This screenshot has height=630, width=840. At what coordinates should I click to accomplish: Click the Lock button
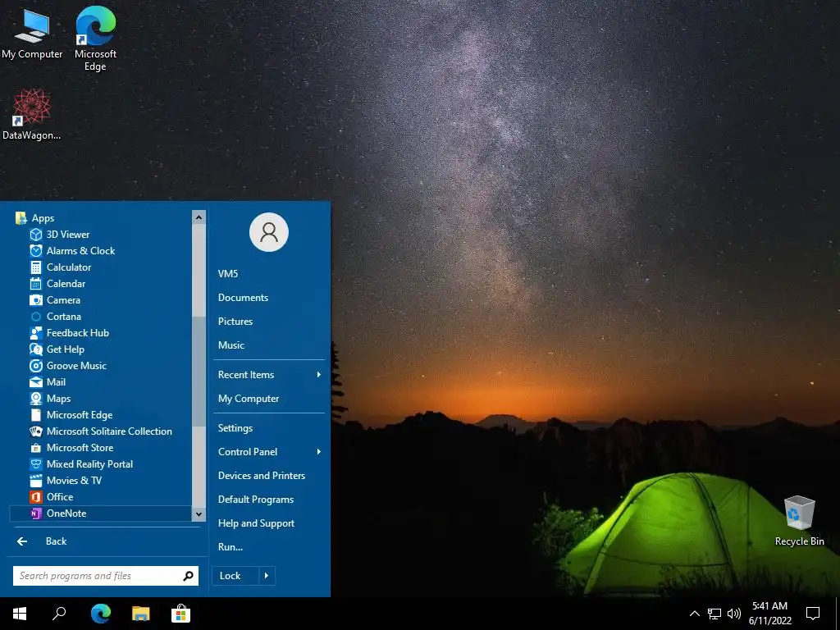tap(235, 576)
